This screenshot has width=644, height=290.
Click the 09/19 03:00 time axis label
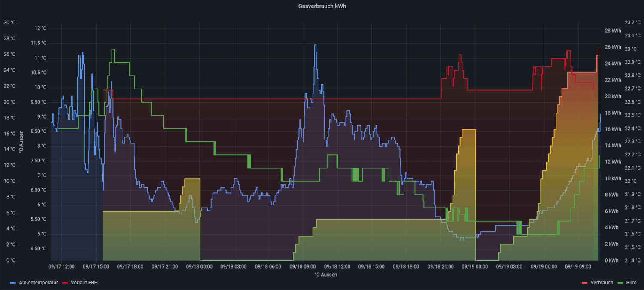coord(510,266)
